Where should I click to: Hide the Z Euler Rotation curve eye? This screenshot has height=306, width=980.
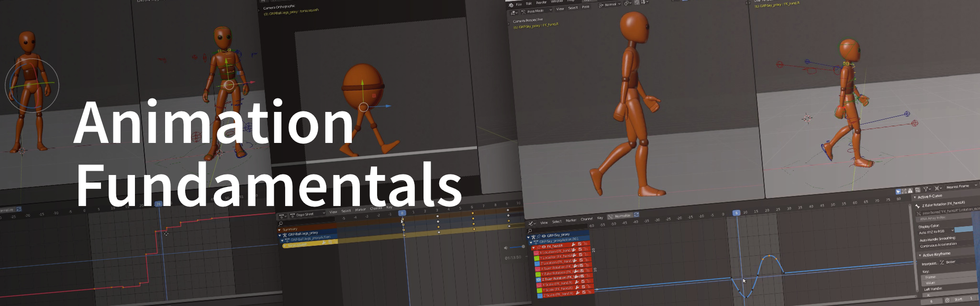(538, 280)
